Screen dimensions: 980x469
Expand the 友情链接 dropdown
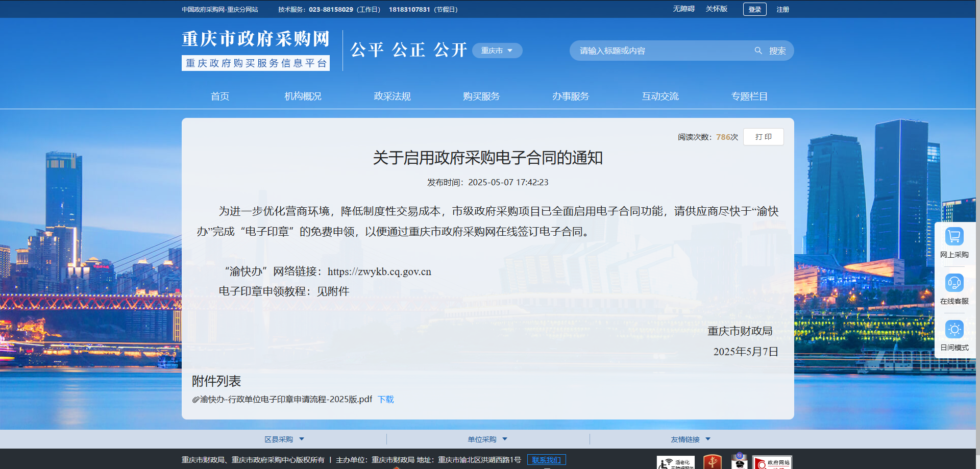tap(690, 439)
